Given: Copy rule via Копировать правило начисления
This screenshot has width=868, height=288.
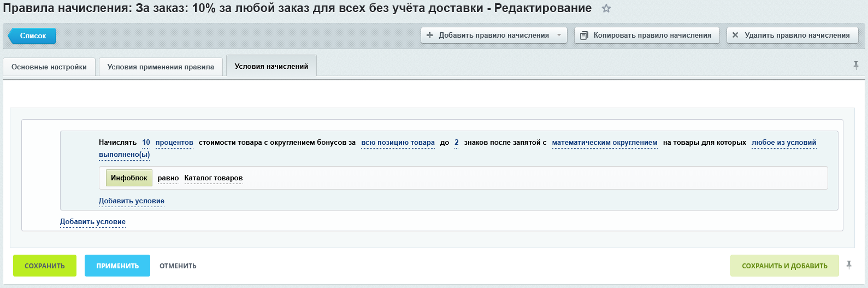Looking at the screenshot, I should pos(646,36).
